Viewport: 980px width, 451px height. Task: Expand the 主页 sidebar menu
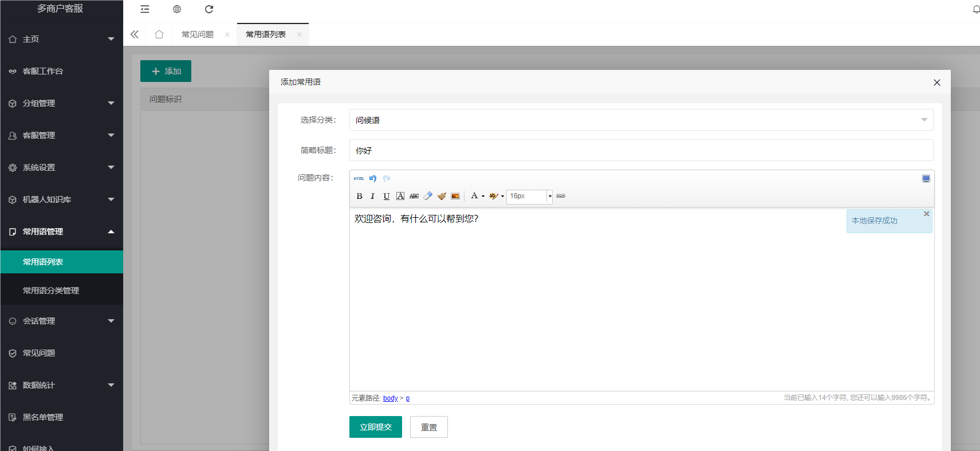click(x=61, y=39)
